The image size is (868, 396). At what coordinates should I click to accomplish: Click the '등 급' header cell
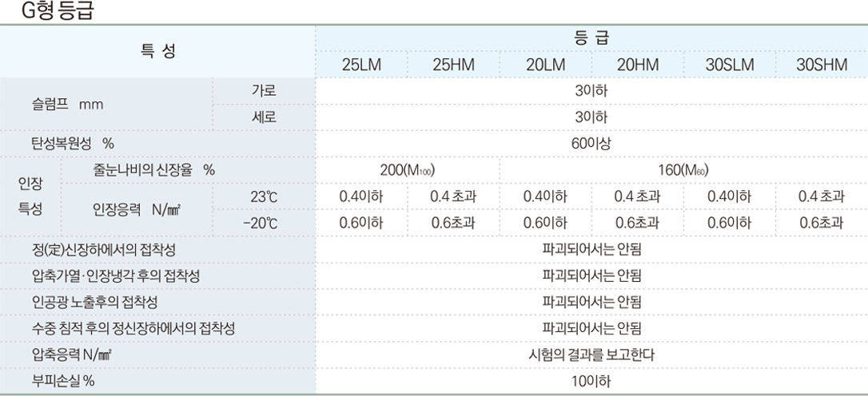pos(591,38)
